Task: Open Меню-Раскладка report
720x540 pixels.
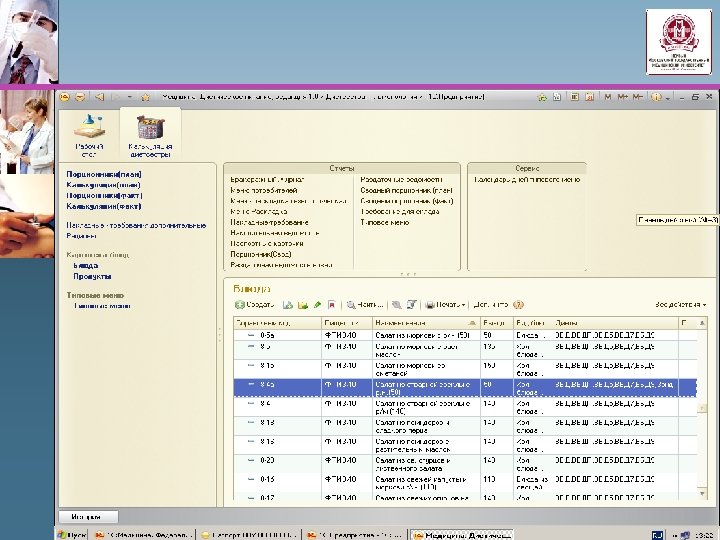Action: click(259, 212)
